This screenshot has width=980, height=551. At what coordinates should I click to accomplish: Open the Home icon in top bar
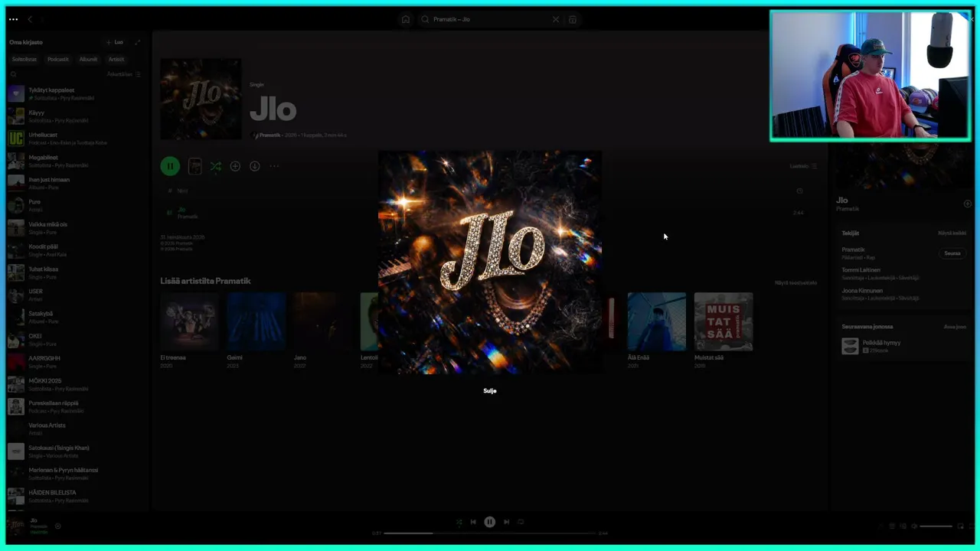(x=406, y=19)
